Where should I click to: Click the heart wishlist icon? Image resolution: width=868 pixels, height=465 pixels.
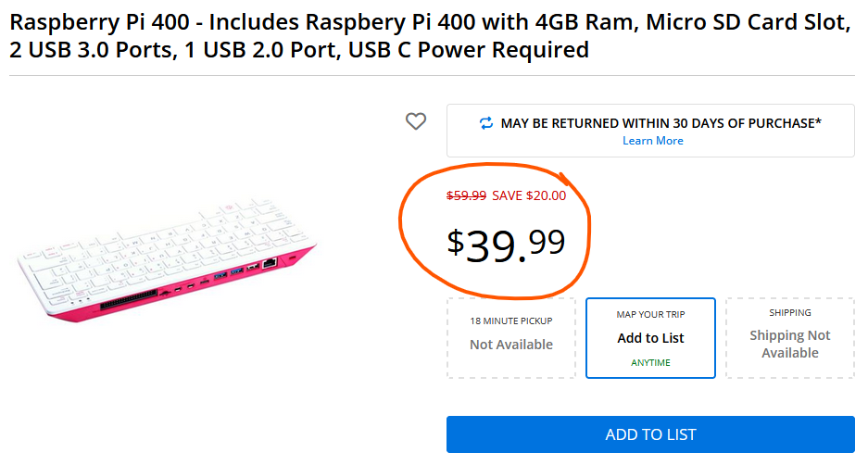pyautogui.click(x=416, y=121)
